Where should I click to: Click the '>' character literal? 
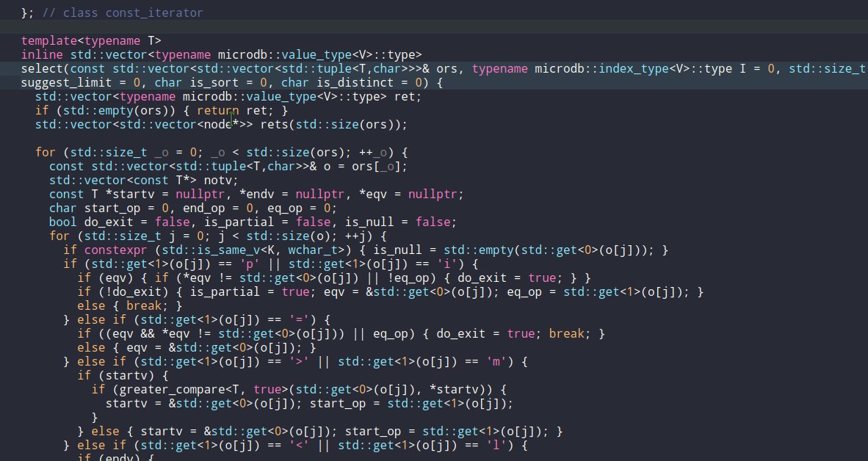click(x=299, y=361)
